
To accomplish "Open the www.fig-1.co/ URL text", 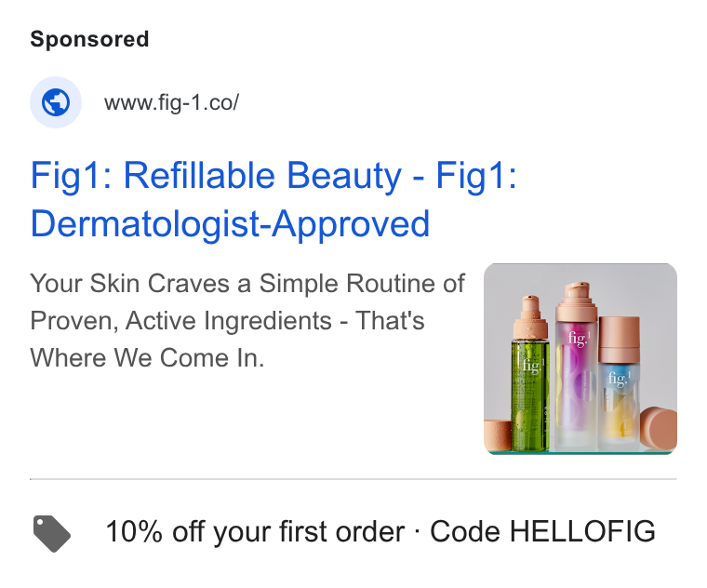I will tap(171, 103).
